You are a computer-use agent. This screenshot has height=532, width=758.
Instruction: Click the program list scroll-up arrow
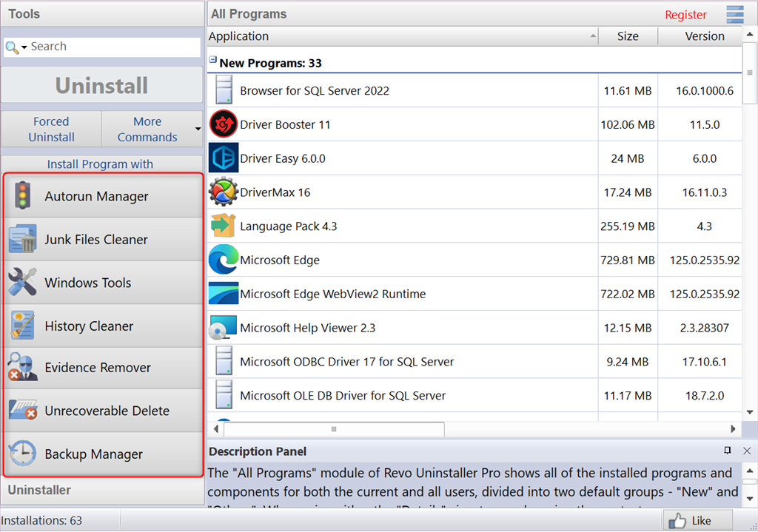point(750,34)
